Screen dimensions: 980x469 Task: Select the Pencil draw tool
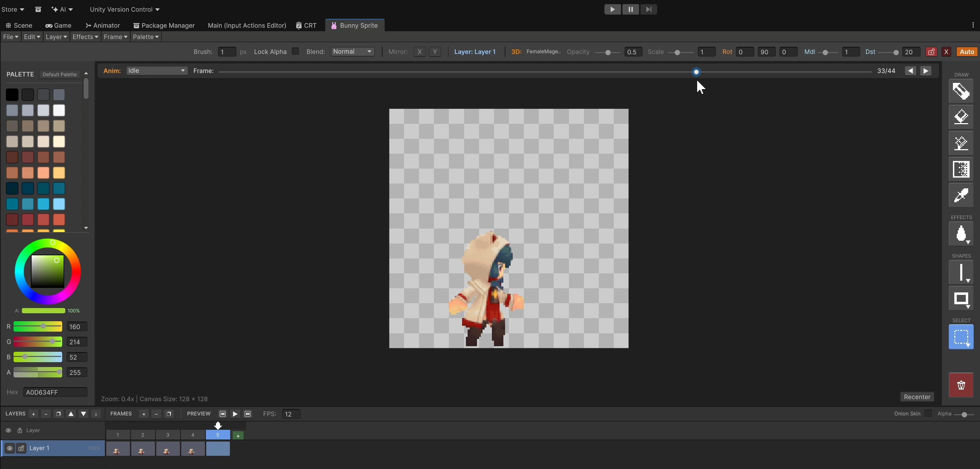pos(961,91)
